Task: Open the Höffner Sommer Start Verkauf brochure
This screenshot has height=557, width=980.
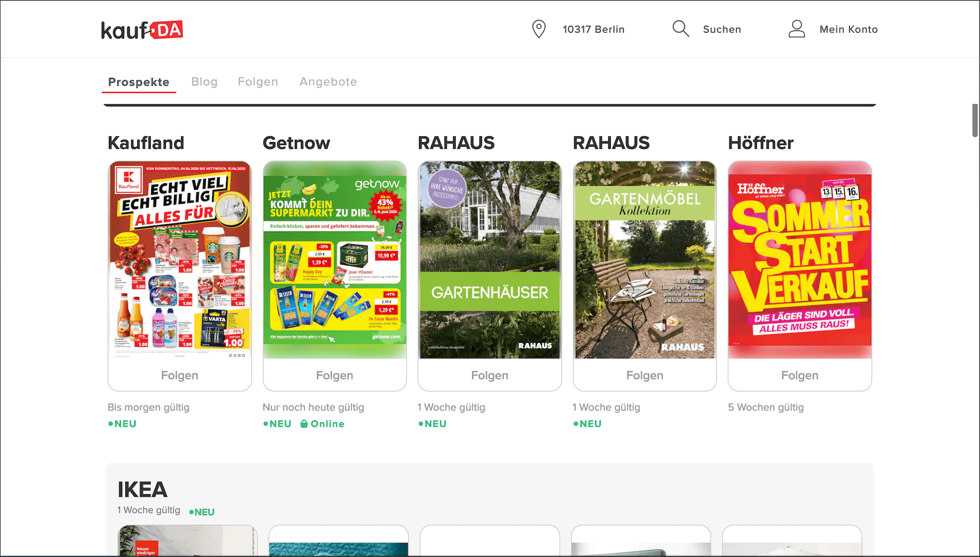Action: coord(800,260)
